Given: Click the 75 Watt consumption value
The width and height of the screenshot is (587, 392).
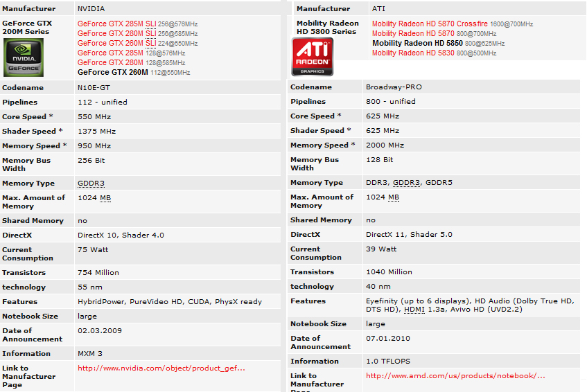Looking at the screenshot, I should (93, 250).
